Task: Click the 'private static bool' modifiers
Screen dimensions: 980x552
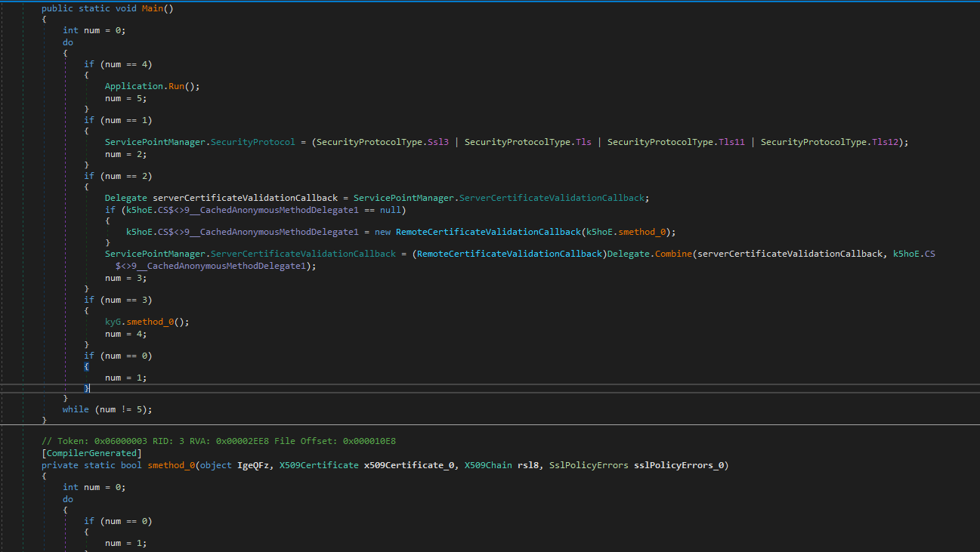Action: (x=91, y=465)
